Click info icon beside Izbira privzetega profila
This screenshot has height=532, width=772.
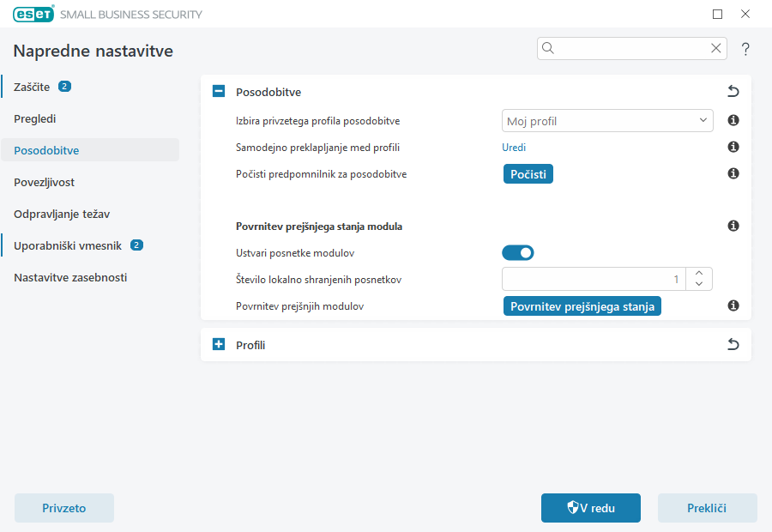click(x=733, y=121)
